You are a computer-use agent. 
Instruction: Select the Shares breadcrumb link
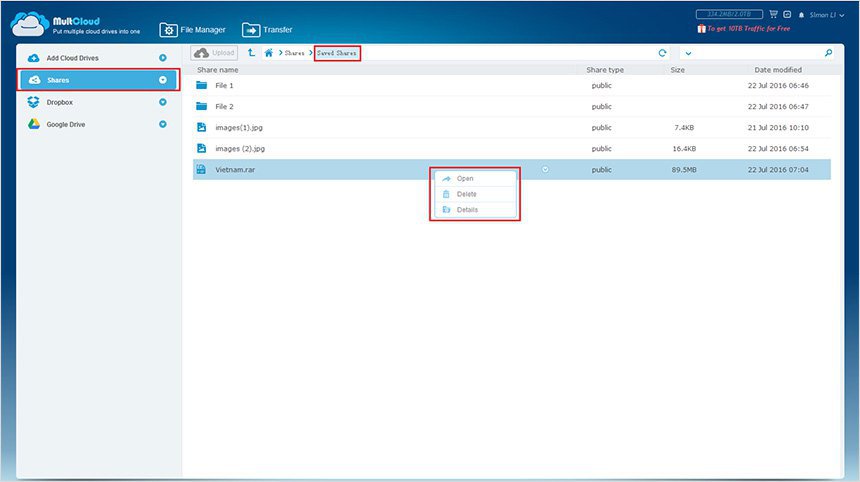(x=294, y=53)
